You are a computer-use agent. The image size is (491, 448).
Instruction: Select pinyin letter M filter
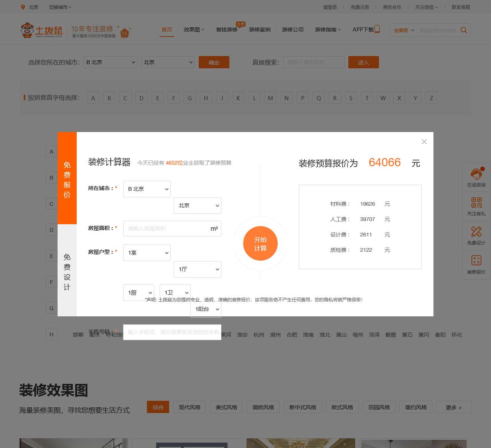tap(270, 98)
